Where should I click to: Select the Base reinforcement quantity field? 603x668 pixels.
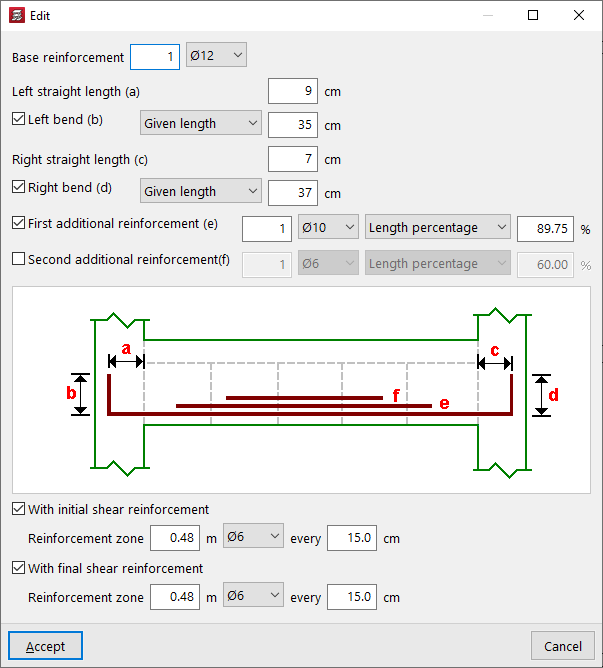click(x=155, y=56)
